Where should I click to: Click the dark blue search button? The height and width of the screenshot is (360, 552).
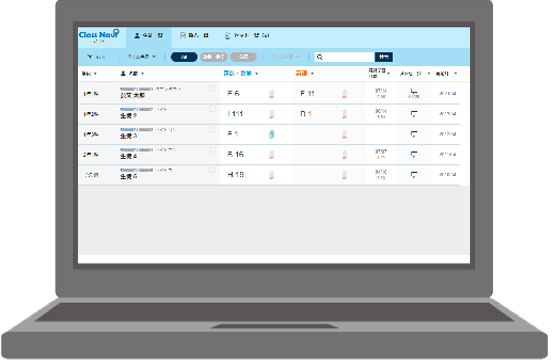click(x=384, y=57)
